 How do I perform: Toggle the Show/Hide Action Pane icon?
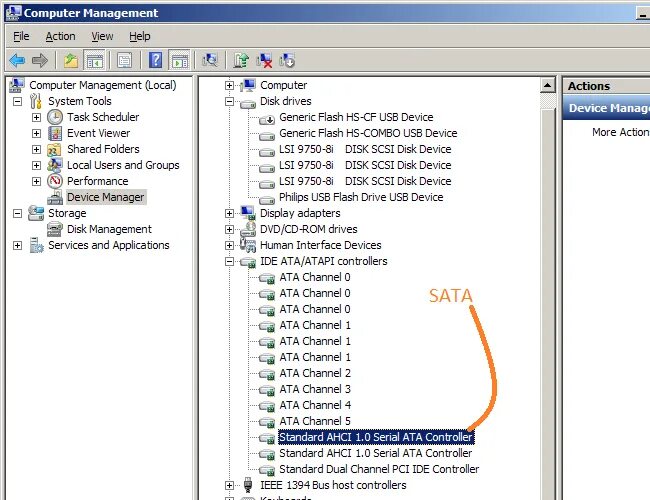pos(180,61)
